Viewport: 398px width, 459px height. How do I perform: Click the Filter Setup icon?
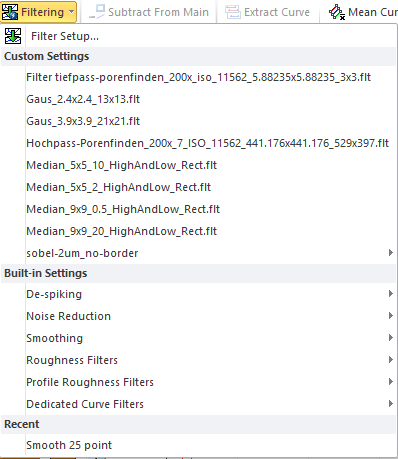click(13, 36)
